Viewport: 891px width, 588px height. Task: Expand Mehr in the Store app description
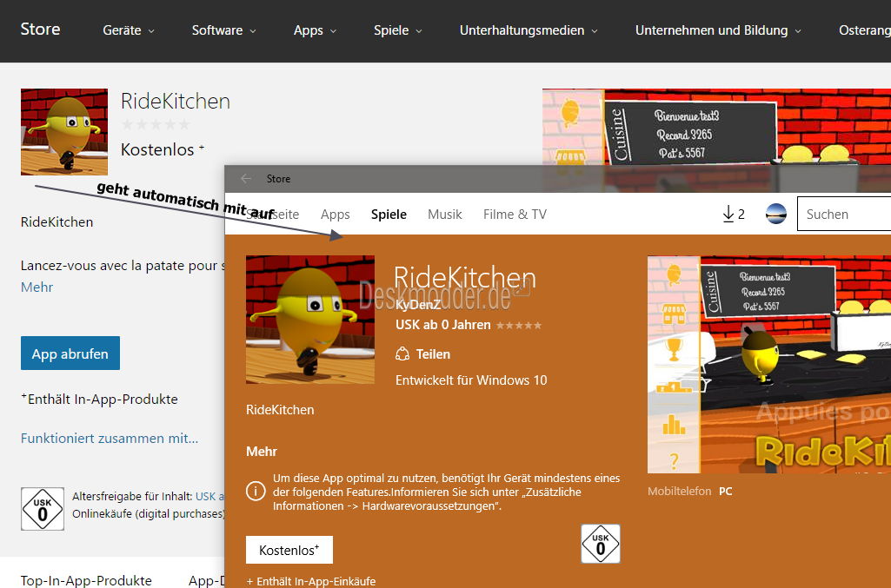262,452
